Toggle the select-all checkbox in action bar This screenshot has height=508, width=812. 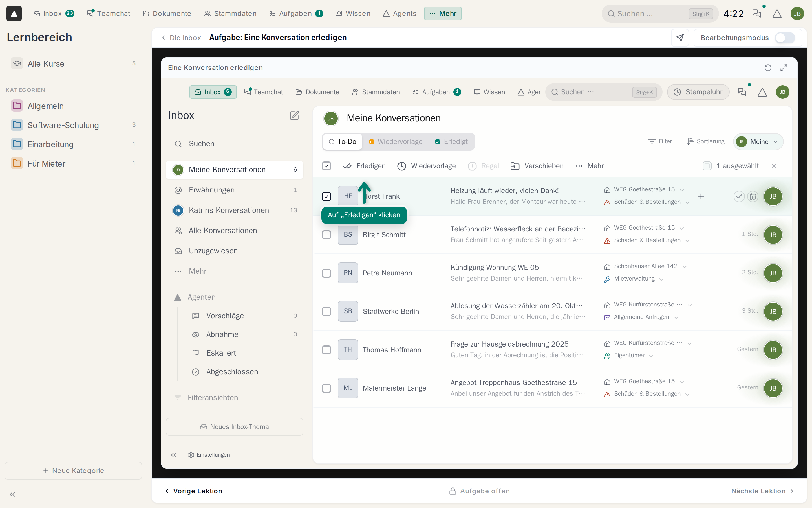click(326, 166)
